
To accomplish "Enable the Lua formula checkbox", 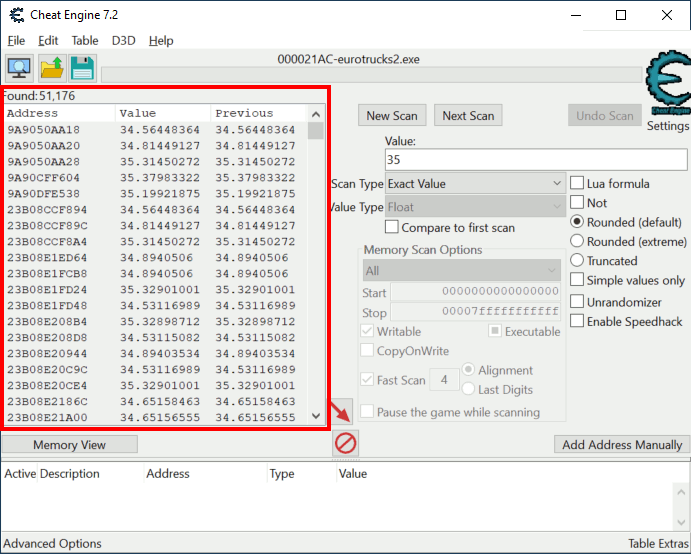I will (x=577, y=183).
